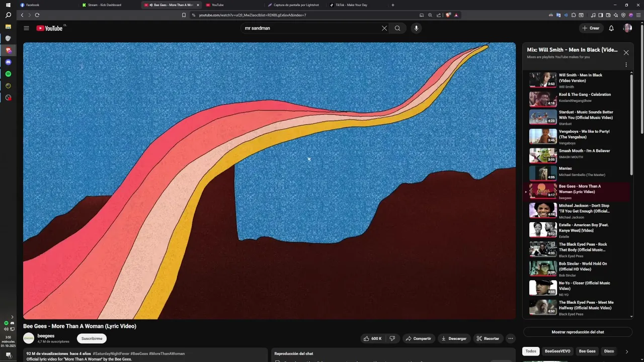Screen dimensions: 644x362
Task: Open the browser media control music icon
Action: (593, 15)
